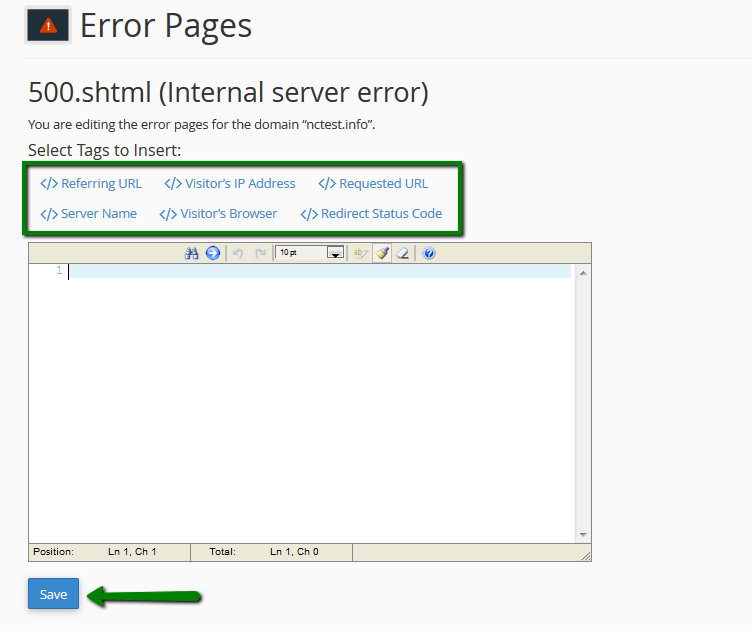Click the editor scrollbar down arrow

(583, 535)
